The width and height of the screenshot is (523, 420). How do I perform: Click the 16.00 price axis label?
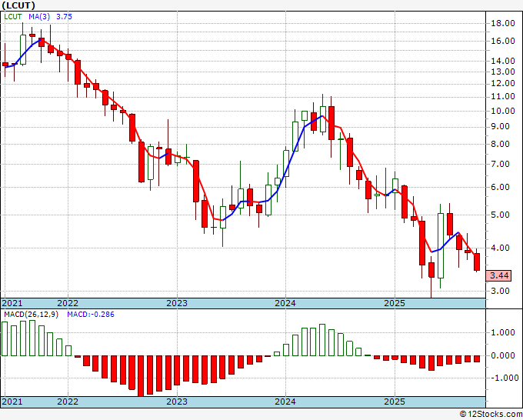[503, 41]
